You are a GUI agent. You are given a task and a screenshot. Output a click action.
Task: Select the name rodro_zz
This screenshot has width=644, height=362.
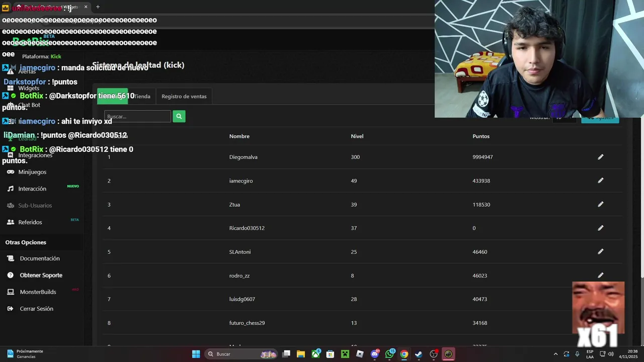coord(239,276)
